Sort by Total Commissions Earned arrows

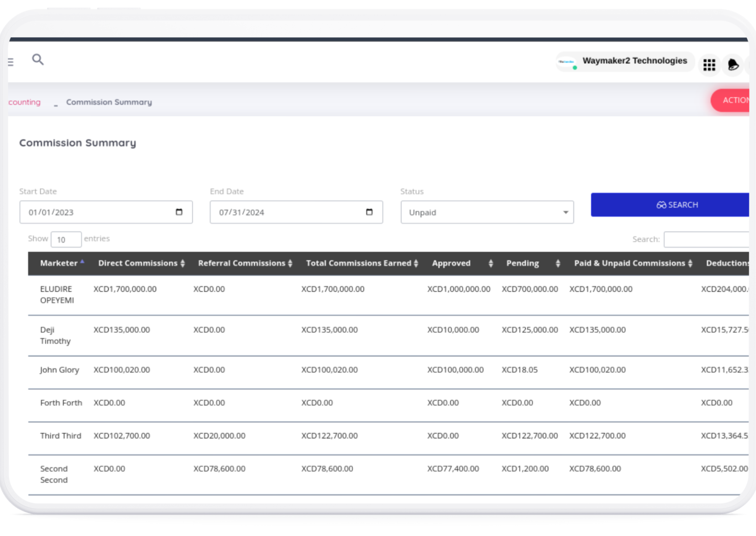coord(416,263)
